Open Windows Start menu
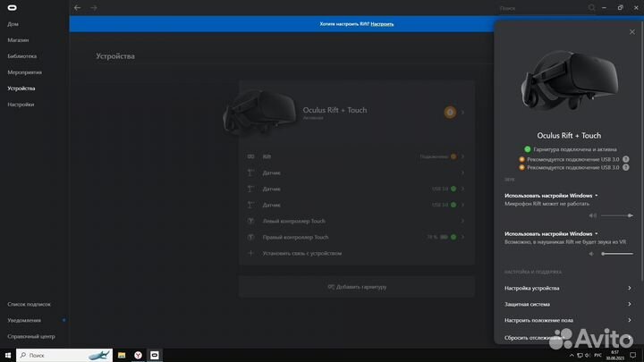This screenshot has width=644, height=362. click(8, 355)
